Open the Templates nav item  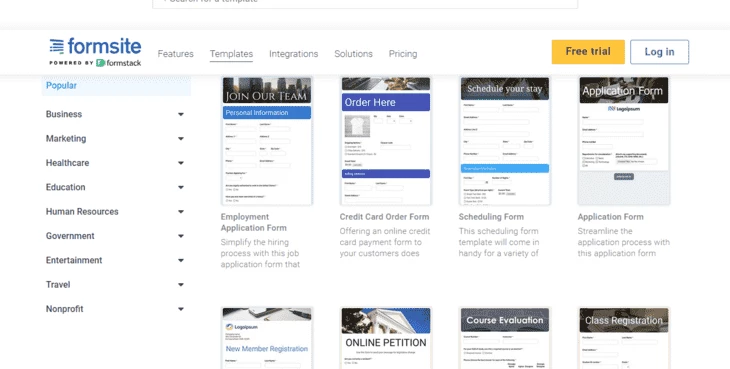231,54
